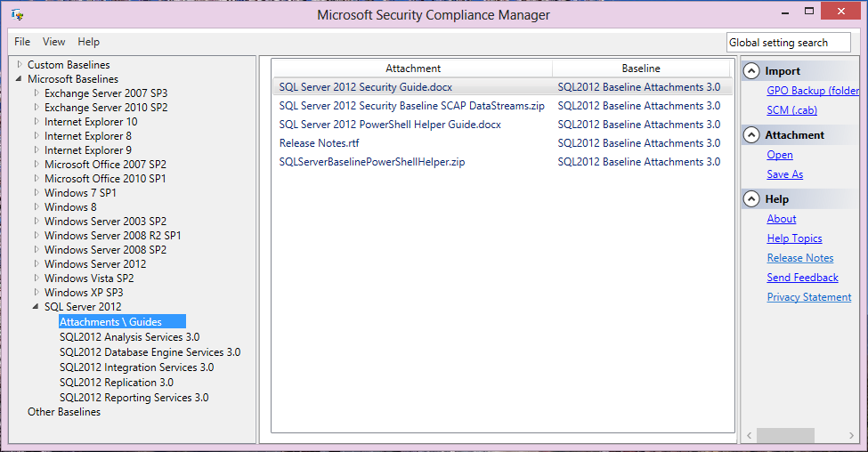This screenshot has width=868, height=452.
Task: Click the Global setting search field
Action: (x=788, y=43)
